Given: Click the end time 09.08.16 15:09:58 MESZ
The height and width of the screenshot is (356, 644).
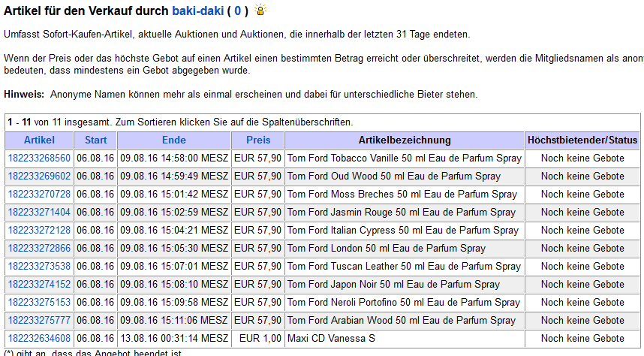Looking at the screenshot, I should 174,303.
